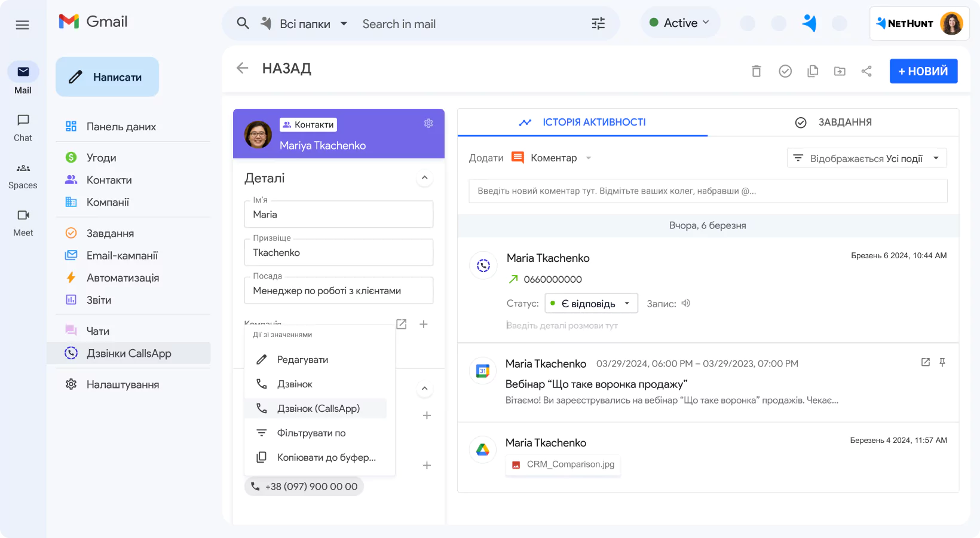Click the Написати compose button
This screenshot has width=980, height=538.
[108, 77]
